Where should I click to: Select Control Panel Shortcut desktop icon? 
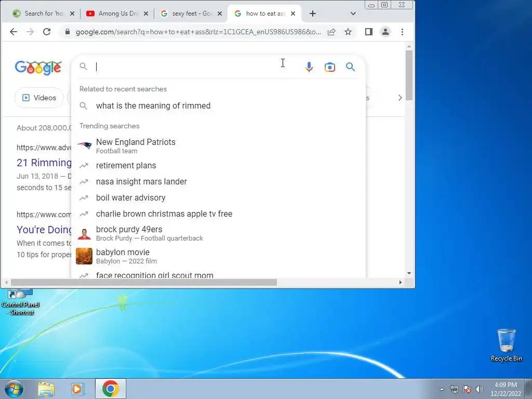tap(20, 302)
